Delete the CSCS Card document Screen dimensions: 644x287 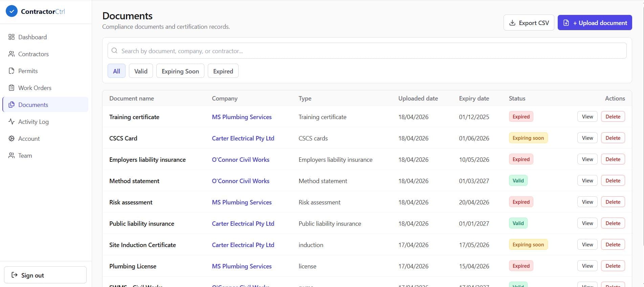(x=613, y=138)
